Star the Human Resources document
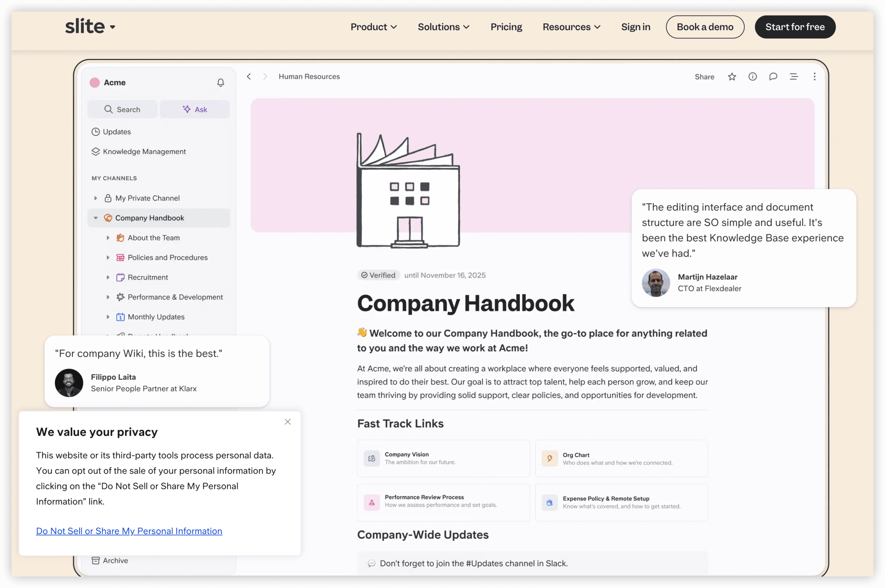The width and height of the screenshot is (885, 588). [732, 77]
